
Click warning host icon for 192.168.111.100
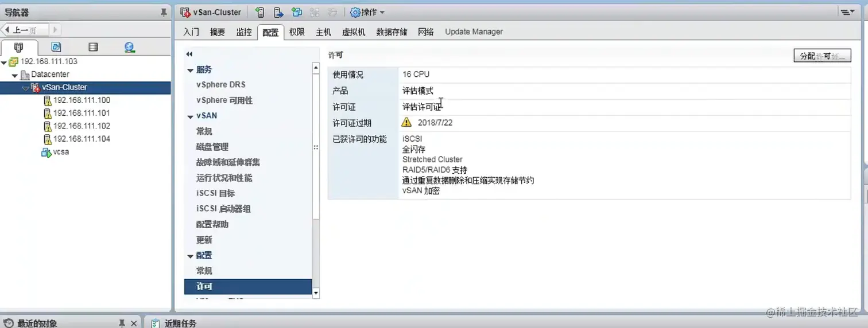coord(48,100)
